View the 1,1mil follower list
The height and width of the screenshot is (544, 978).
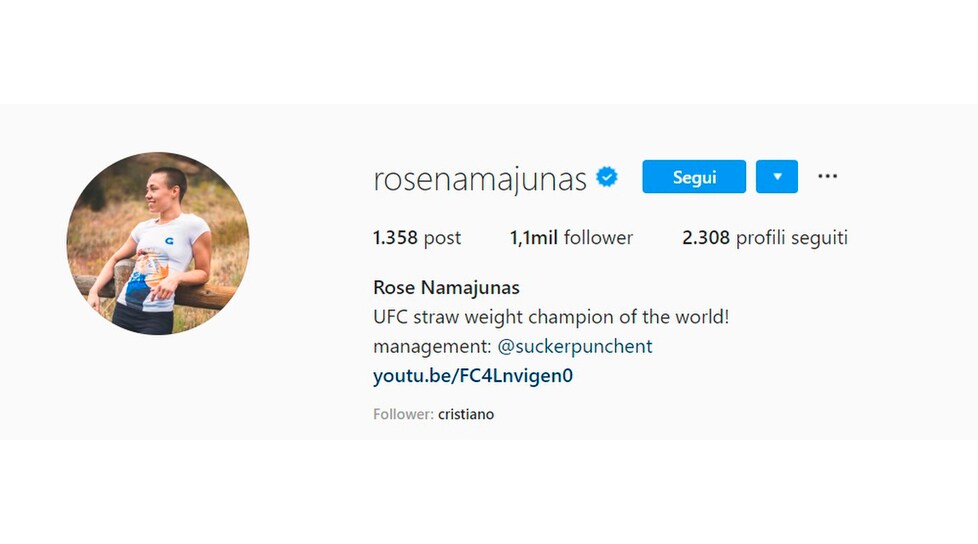tap(571, 238)
